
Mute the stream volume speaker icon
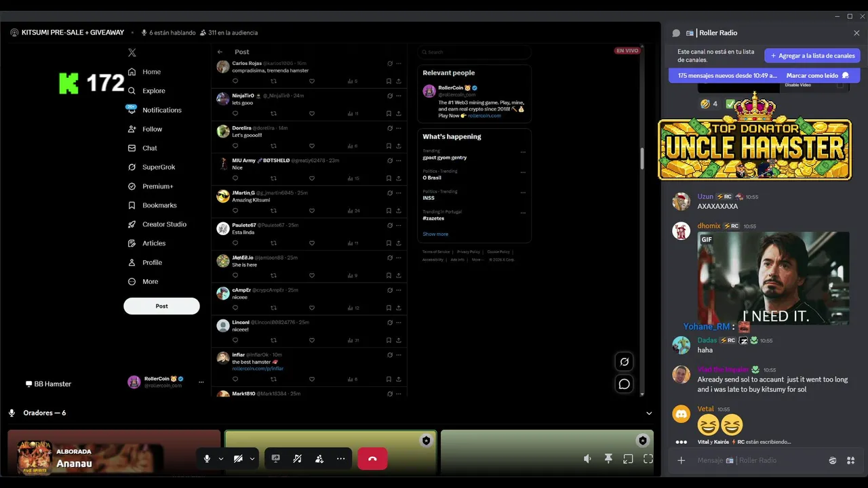[x=587, y=459]
